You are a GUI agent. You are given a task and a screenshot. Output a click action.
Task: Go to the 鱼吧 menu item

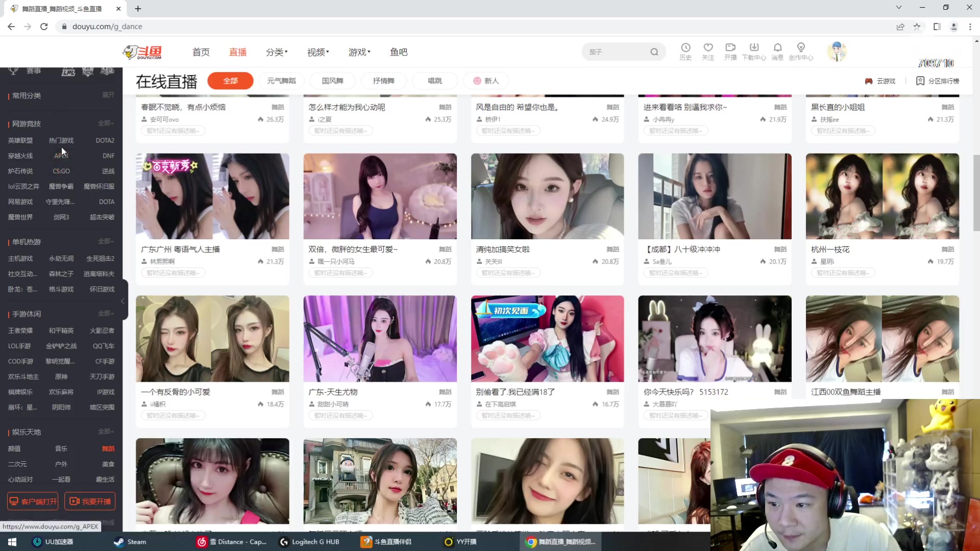pyautogui.click(x=399, y=52)
